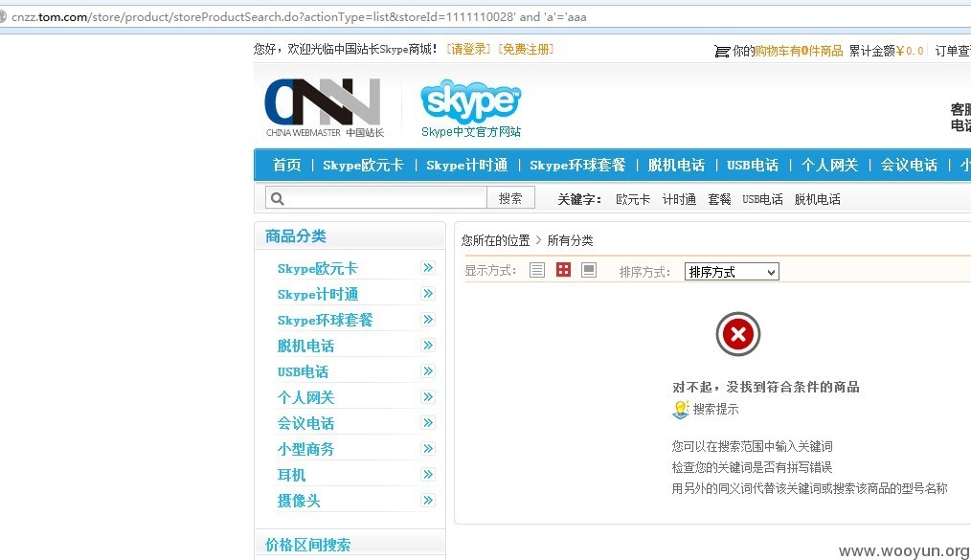Click the browser address bar URL
This screenshot has height=560, width=971.
pyautogui.click(x=299, y=16)
